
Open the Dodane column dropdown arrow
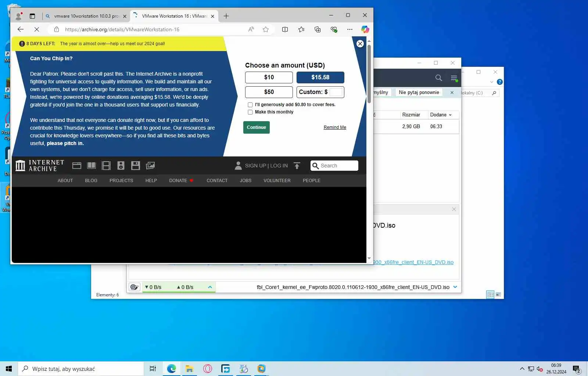[450, 115]
